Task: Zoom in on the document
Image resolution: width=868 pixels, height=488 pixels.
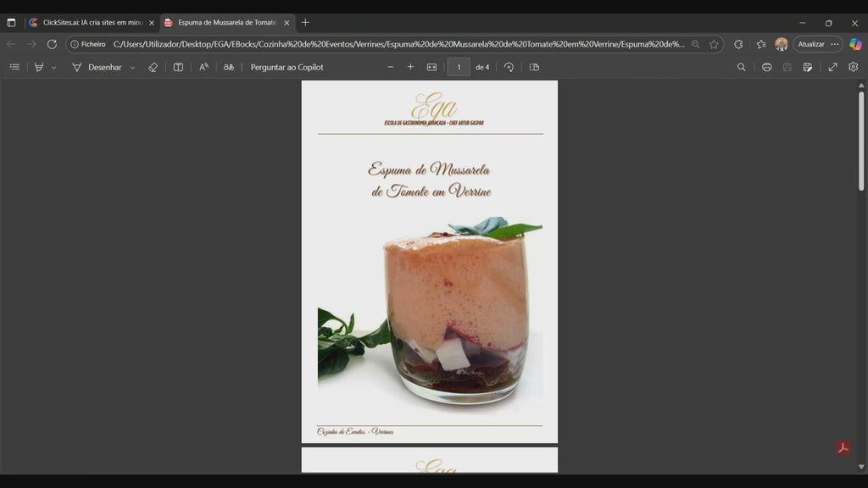Action: [x=410, y=67]
